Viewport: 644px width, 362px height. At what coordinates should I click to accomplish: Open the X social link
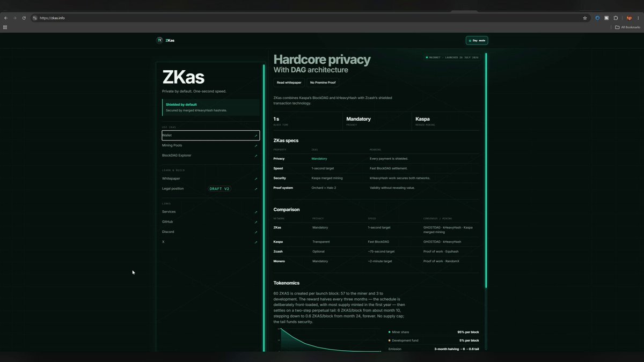point(210,242)
